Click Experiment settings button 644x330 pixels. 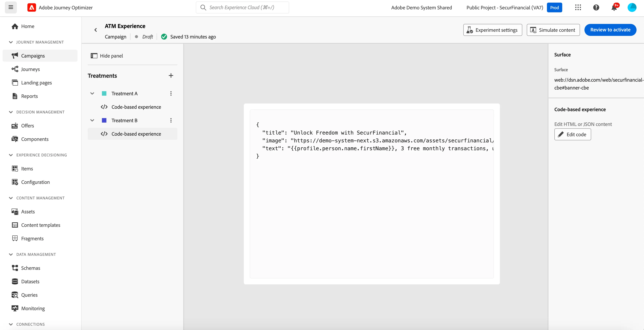492,30
